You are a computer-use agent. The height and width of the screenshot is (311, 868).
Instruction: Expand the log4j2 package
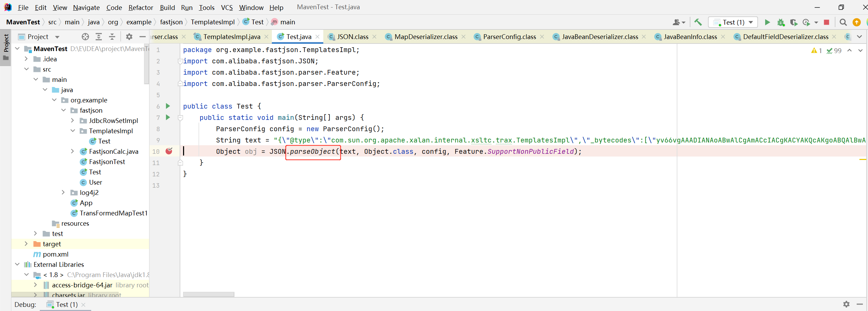click(x=63, y=192)
